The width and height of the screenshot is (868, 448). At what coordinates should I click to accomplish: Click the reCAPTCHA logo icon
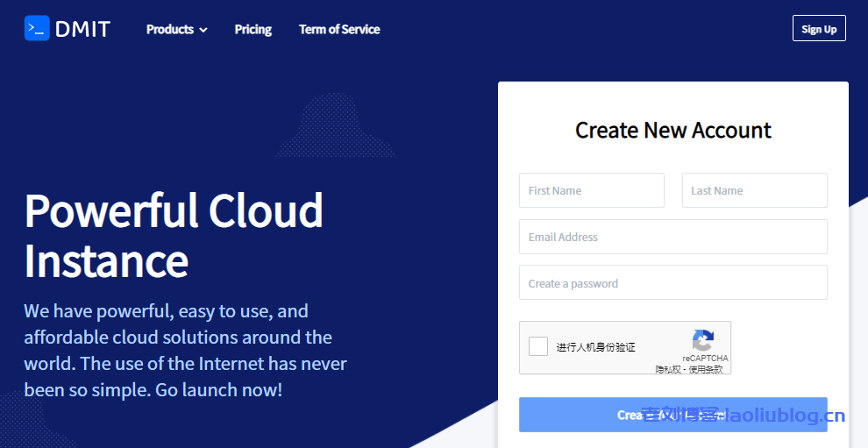[703, 340]
